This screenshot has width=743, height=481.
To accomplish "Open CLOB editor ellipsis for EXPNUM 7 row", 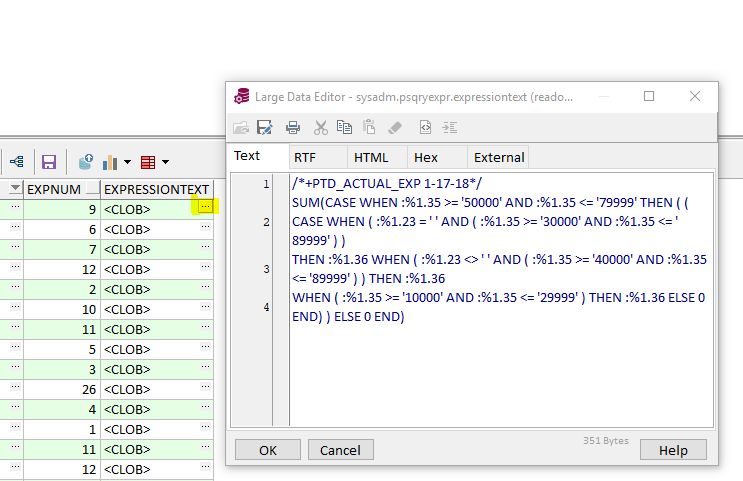I will coord(205,246).
